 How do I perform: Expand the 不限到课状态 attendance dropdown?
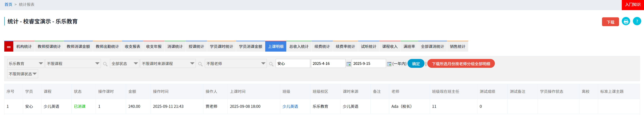click(23, 74)
